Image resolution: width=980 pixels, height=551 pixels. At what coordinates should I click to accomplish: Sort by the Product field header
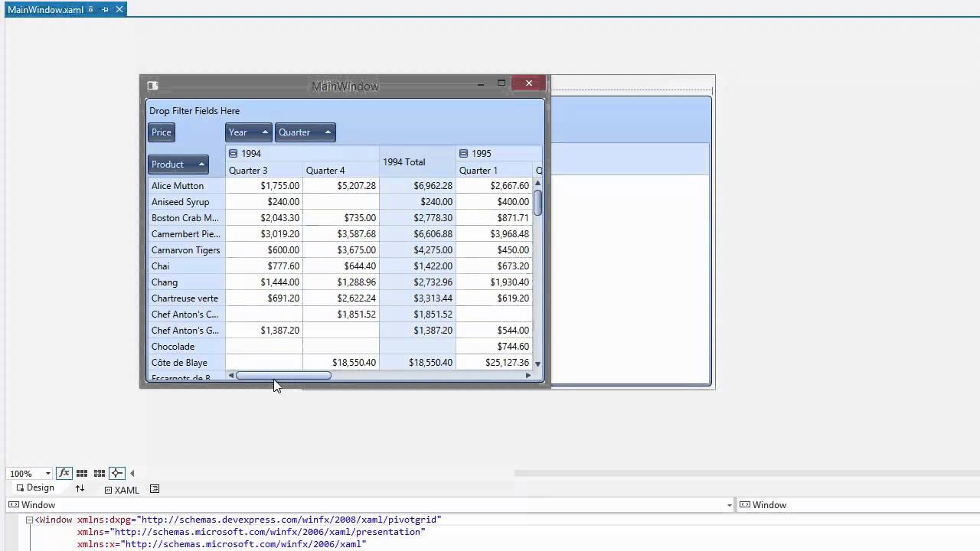pyautogui.click(x=178, y=165)
